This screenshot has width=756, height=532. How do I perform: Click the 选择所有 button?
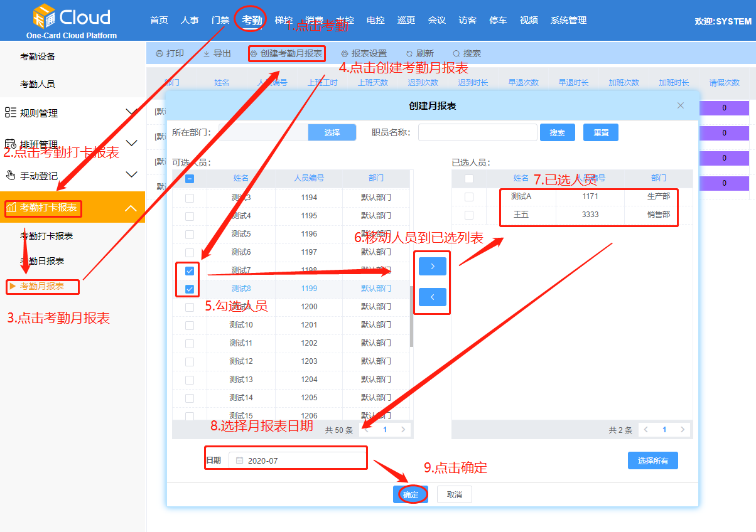coord(652,460)
